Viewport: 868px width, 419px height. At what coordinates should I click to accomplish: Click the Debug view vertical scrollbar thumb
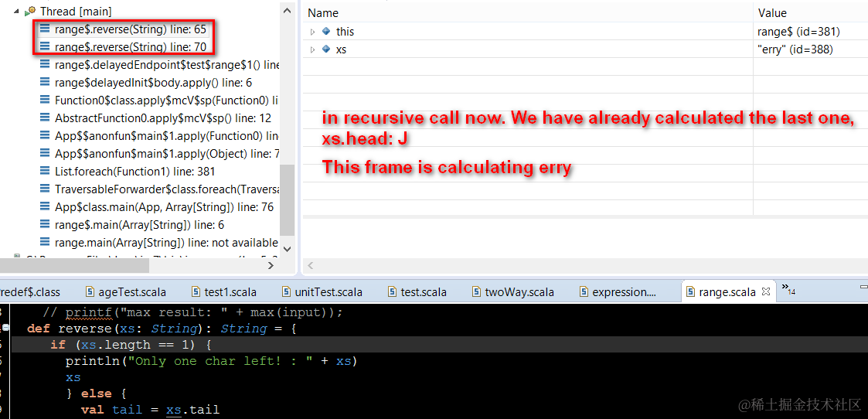pyautogui.click(x=287, y=200)
